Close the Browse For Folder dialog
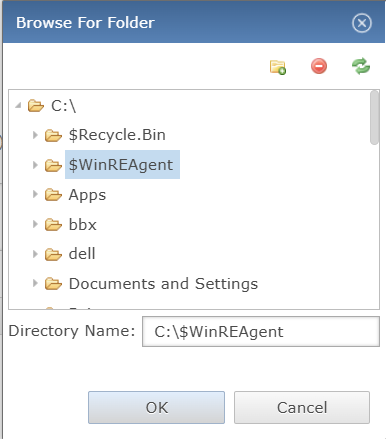This screenshot has width=386, height=439. pyautogui.click(x=362, y=23)
